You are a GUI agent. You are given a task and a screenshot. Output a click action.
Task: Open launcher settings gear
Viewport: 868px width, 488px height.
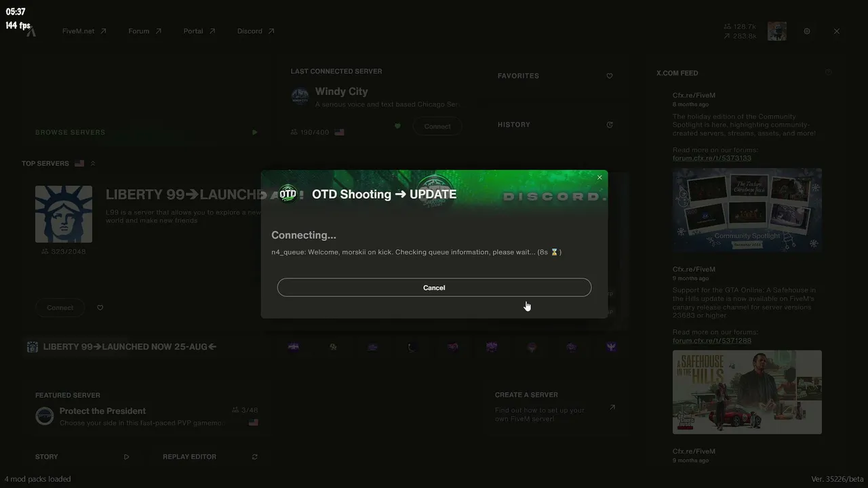click(807, 31)
